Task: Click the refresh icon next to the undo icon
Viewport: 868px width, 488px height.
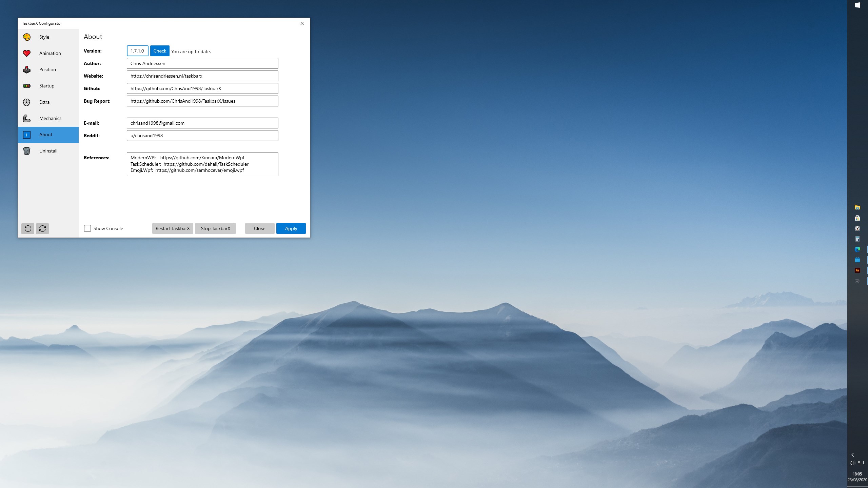Action: 42,229
